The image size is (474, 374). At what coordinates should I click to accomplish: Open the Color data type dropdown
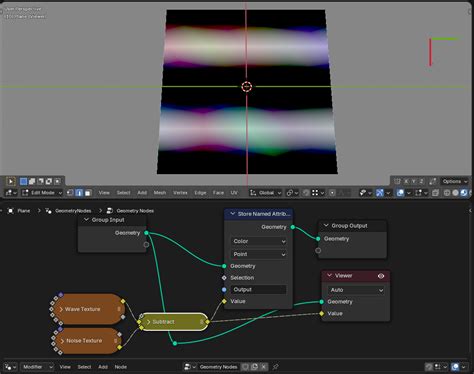259,241
